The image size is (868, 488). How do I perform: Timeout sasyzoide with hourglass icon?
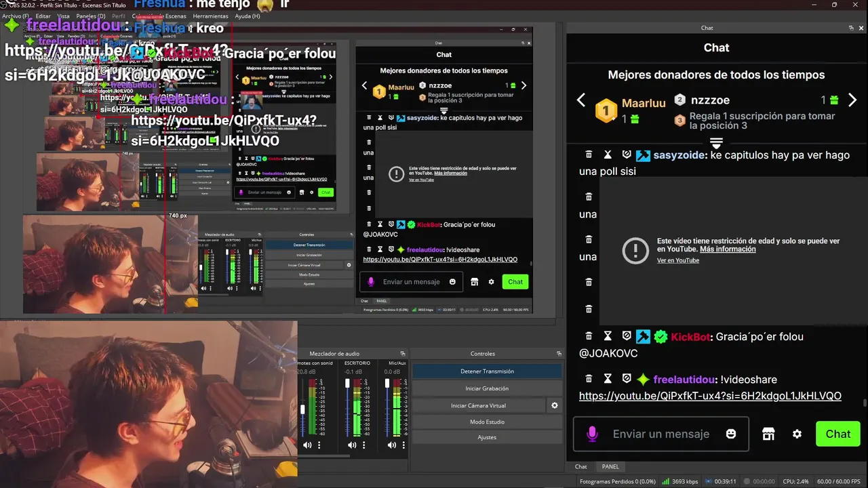pos(608,155)
